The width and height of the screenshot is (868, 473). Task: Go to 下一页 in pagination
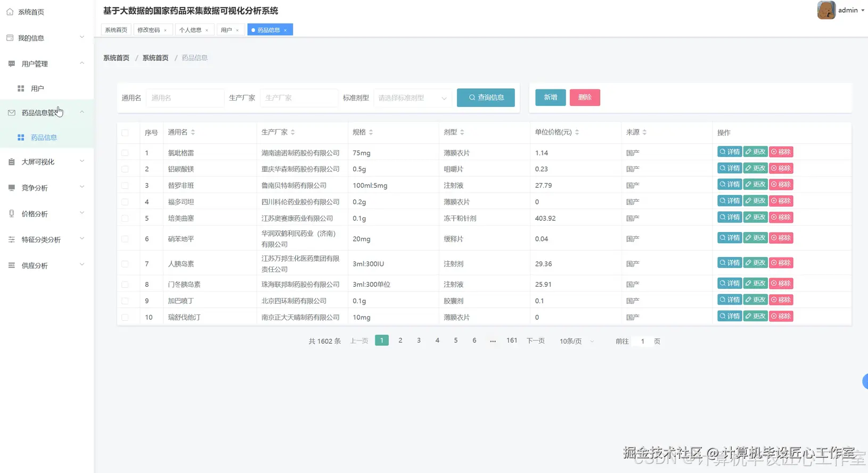click(535, 341)
